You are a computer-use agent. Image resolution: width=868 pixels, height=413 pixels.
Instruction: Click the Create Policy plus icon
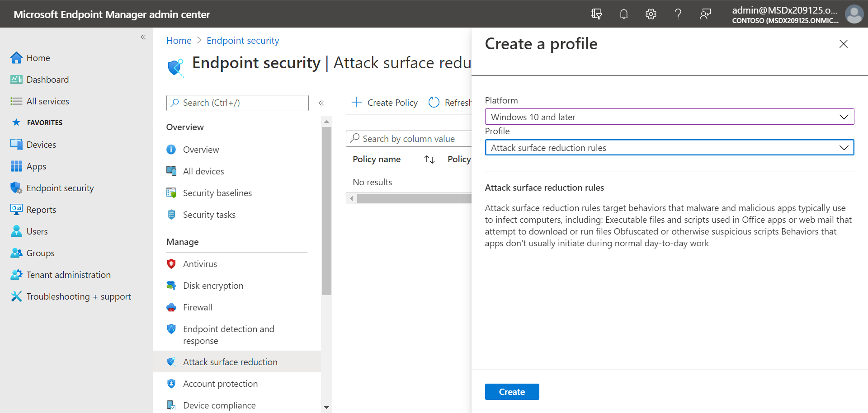(x=357, y=103)
